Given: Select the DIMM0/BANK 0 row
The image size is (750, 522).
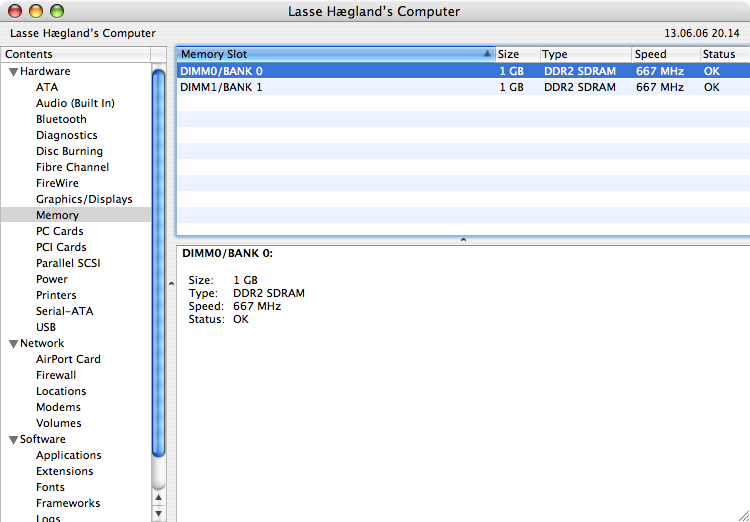Looking at the screenshot, I should pyautogui.click(x=463, y=71).
